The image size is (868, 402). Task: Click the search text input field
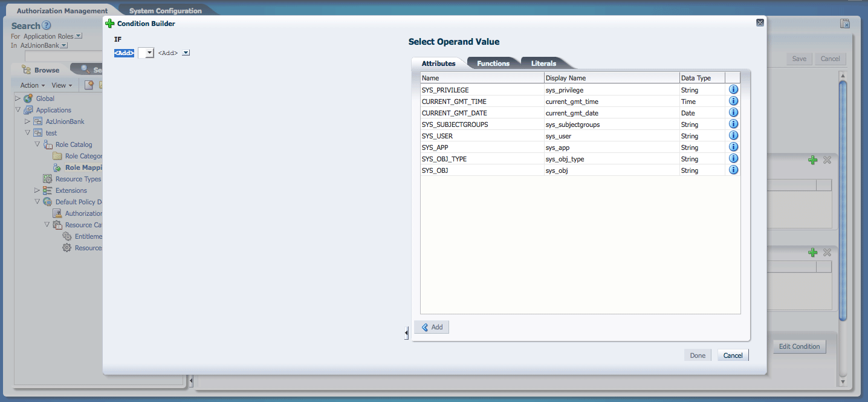click(63, 56)
